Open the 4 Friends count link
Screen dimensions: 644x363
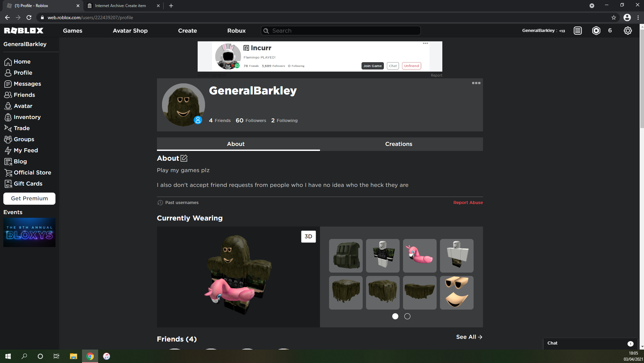point(220,120)
